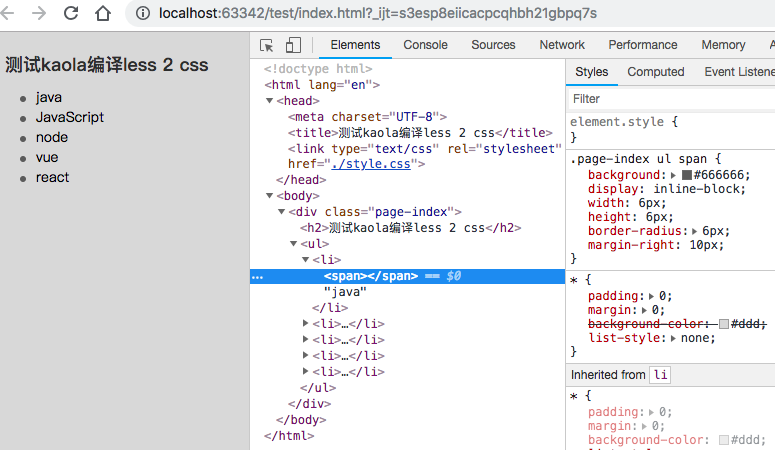Select the h2 element node
The image size is (775, 450).
point(410,227)
